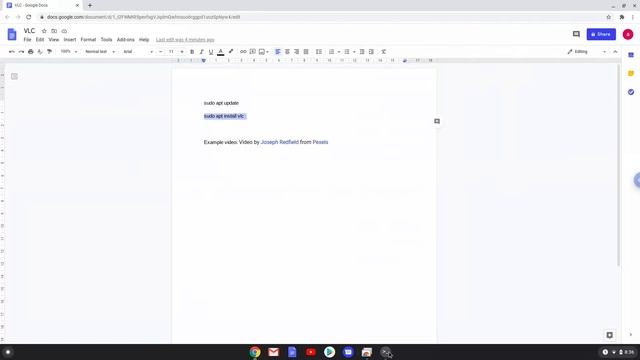Select right align
The image size is (640, 360).
click(x=297, y=52)
